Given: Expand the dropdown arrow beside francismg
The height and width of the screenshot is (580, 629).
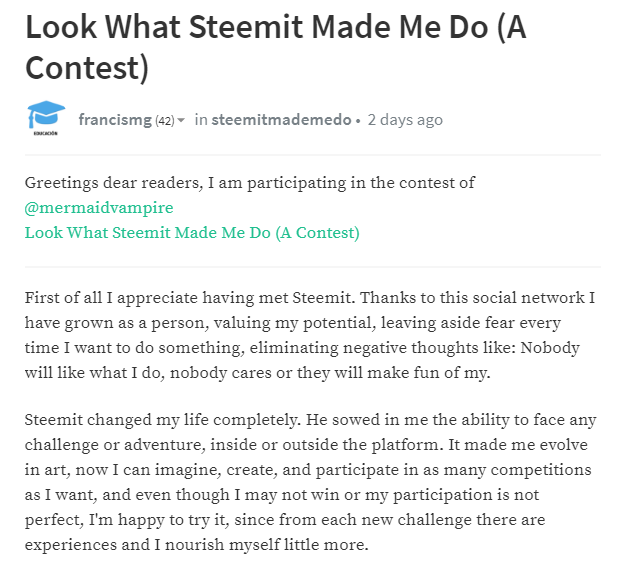Looking at the screenshot, I should click(x=181, y=120).
